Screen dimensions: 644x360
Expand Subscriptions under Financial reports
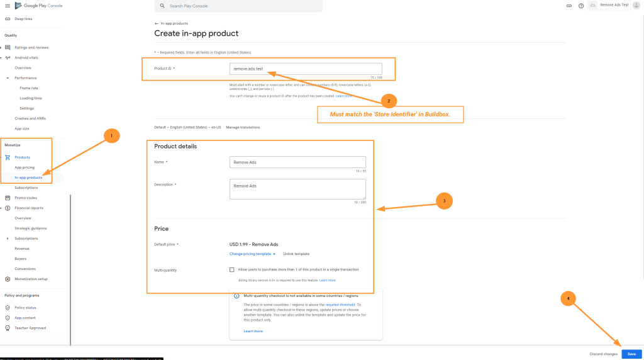coord(8,239)
